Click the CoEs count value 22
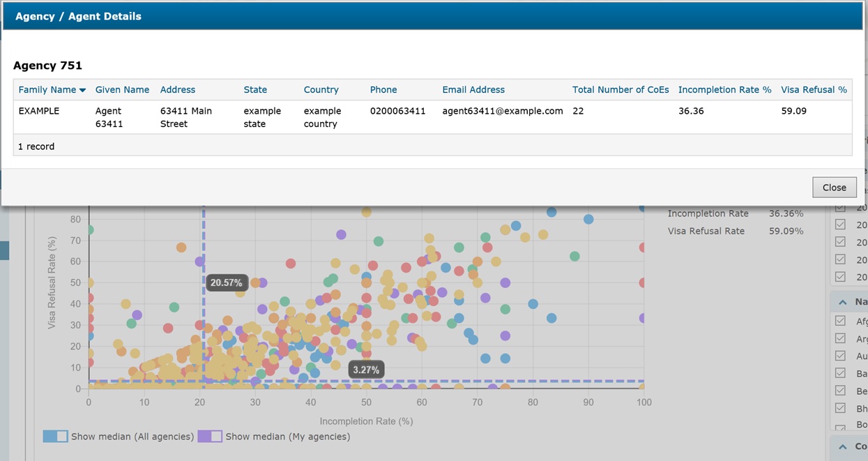The height and width of the screenshot is (461, 868). [579, 111]
